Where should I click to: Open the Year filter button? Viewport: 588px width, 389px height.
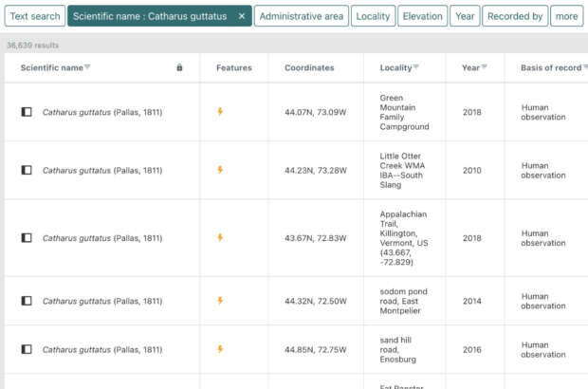[465, 16]
